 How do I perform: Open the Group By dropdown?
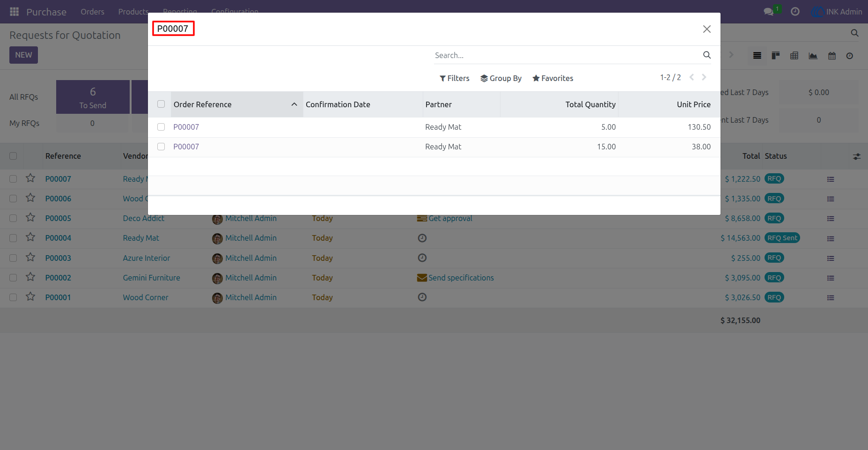[x=501, y=78]
